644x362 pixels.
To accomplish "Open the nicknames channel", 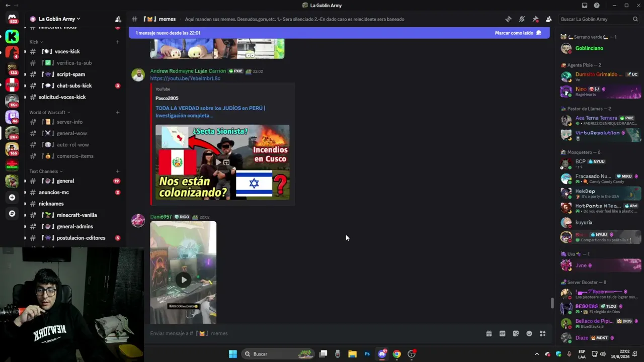I will pyautogui.click(x=74, y=204).
